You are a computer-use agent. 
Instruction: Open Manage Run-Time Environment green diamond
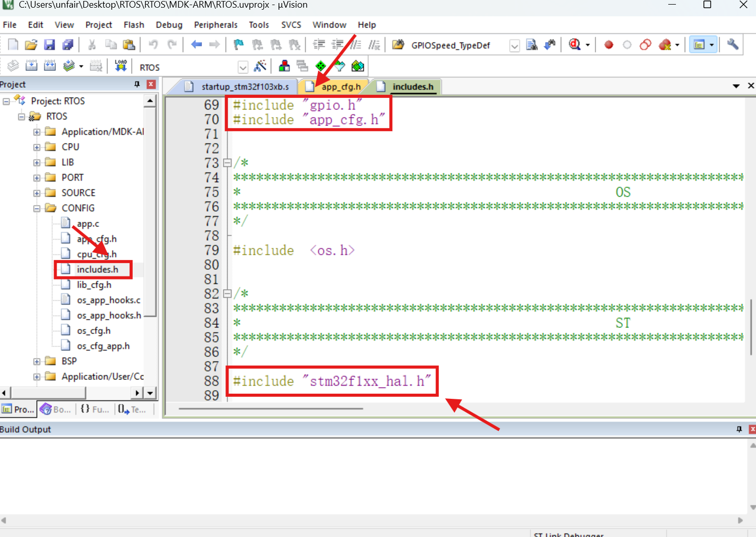(x=321, y=66)
